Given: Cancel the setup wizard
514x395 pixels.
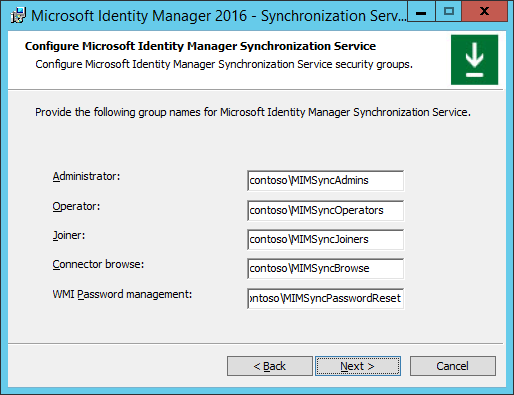Looking at the screenshot, I should [x=453, y=366].
